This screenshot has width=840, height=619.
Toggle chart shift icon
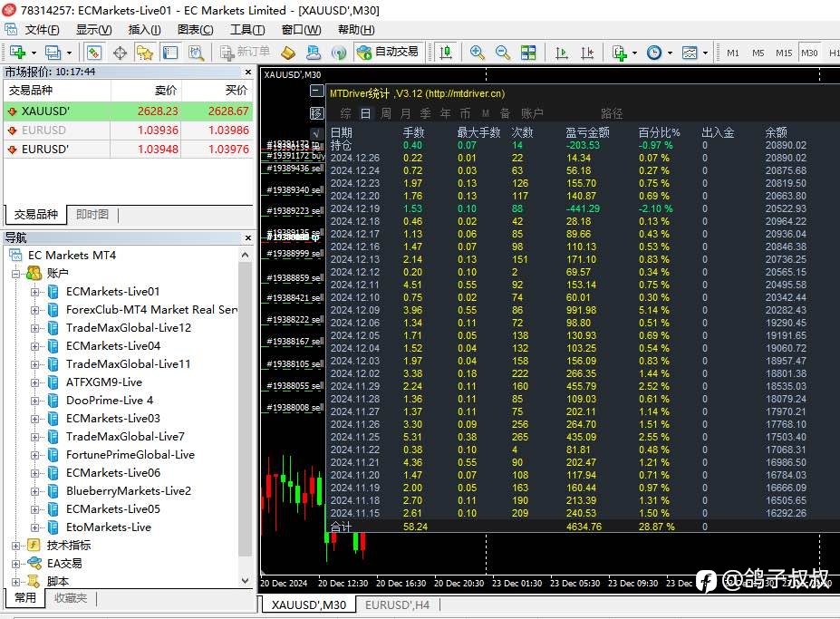(x=587, y=52)
